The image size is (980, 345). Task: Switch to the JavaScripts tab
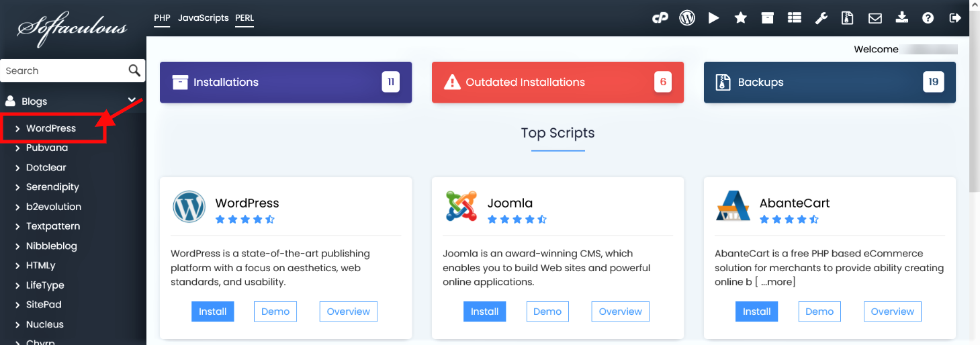click(203, 17)
